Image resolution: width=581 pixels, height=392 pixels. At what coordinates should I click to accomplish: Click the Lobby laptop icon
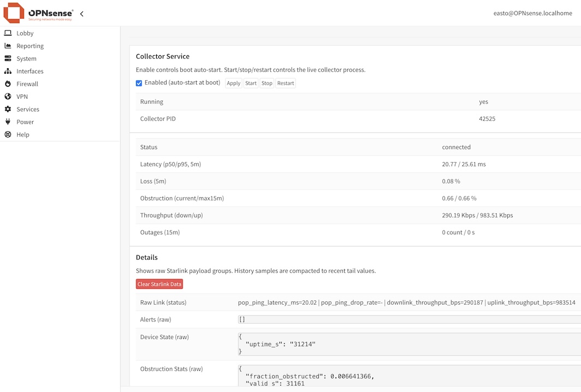pyautogui.click(x=8, y=33)
